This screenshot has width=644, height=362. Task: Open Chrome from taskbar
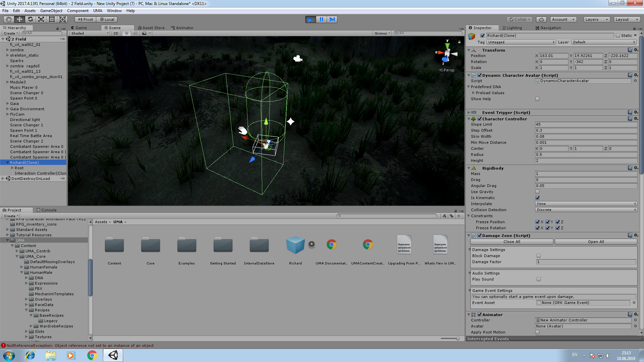click(x=92, y=355)
